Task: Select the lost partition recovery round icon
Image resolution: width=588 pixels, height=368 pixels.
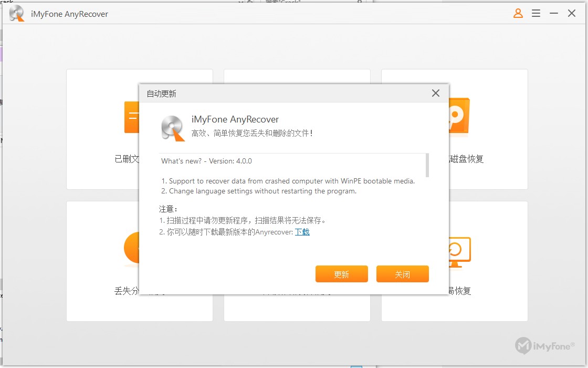Action: [132, 248]
